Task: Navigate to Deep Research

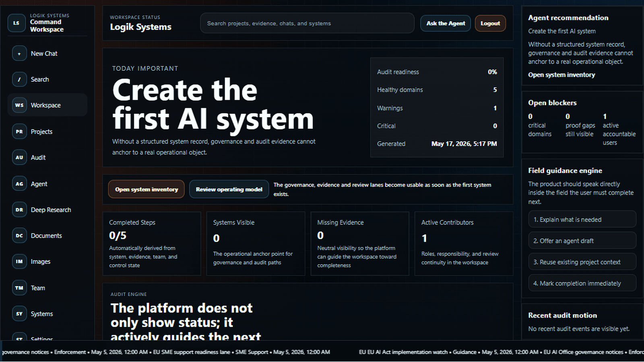Action: [47, 210]
